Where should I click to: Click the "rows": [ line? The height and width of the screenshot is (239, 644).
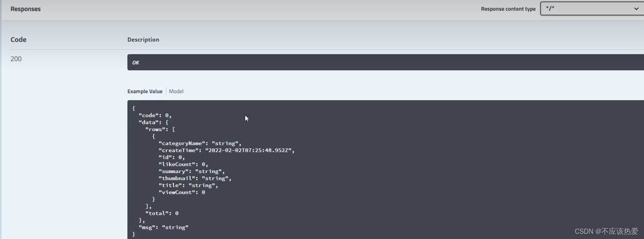160,129
